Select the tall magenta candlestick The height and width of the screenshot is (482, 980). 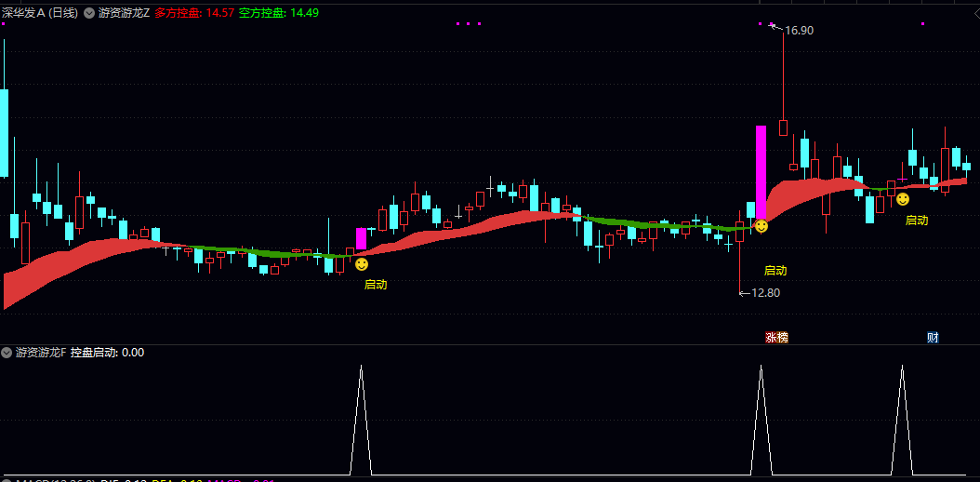pyautogui.click(x=761, y=172)
